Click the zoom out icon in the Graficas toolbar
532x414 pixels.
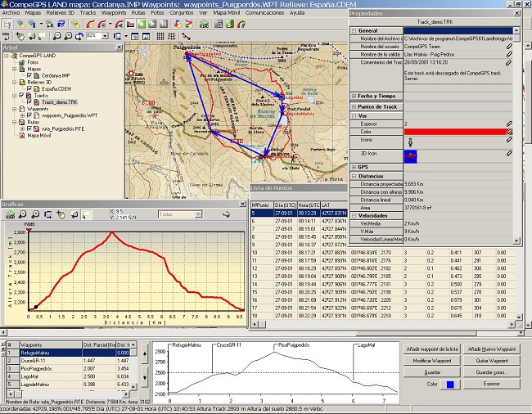click(22, 214)
